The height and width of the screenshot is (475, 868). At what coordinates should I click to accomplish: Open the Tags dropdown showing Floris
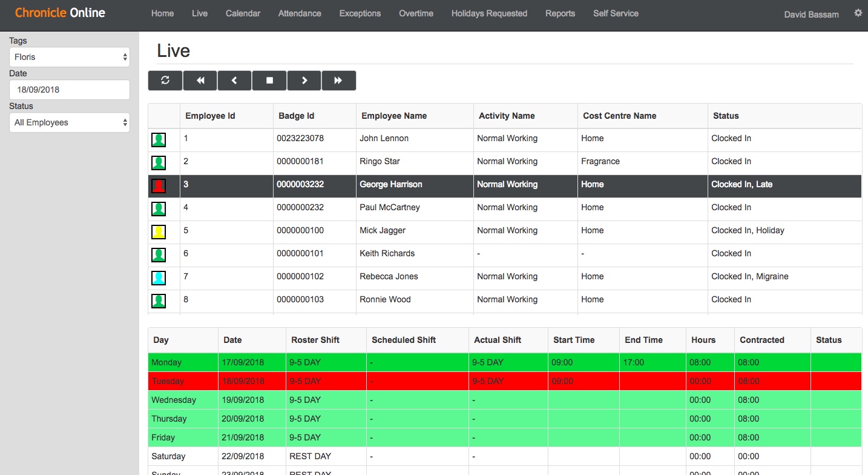click(x=70, y=57)
